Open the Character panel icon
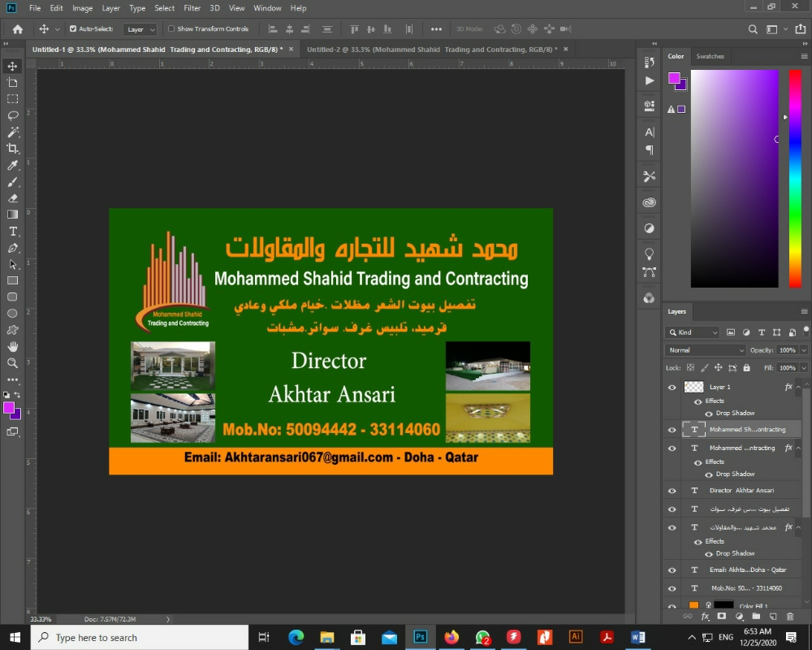The width and height of the screenshot is (812, 650). coord(650,132)
